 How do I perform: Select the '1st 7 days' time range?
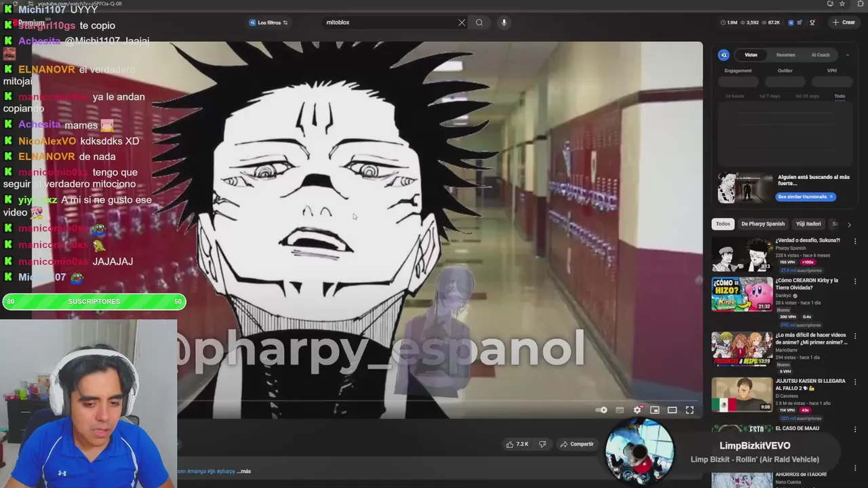[770, 96]
